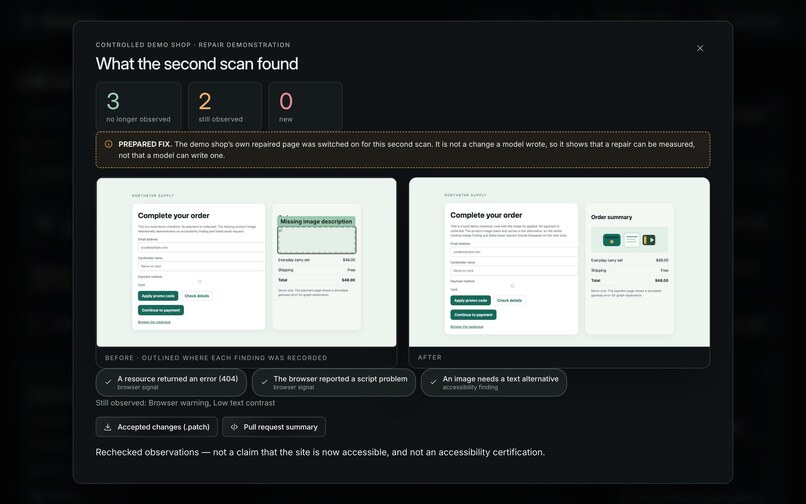Click the download icon in Accepted changes button

[x=107, y=427]
